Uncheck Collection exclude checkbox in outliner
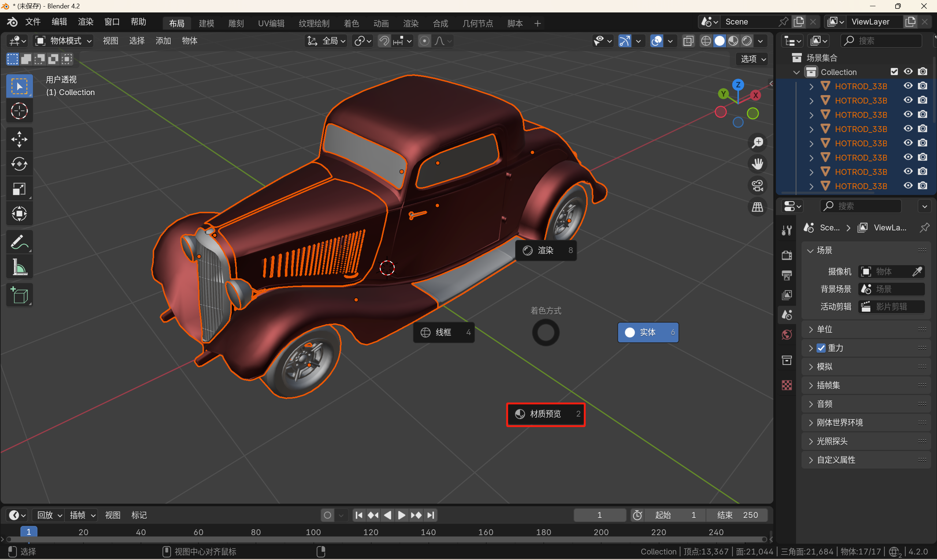937x560 pixels. 894,72
